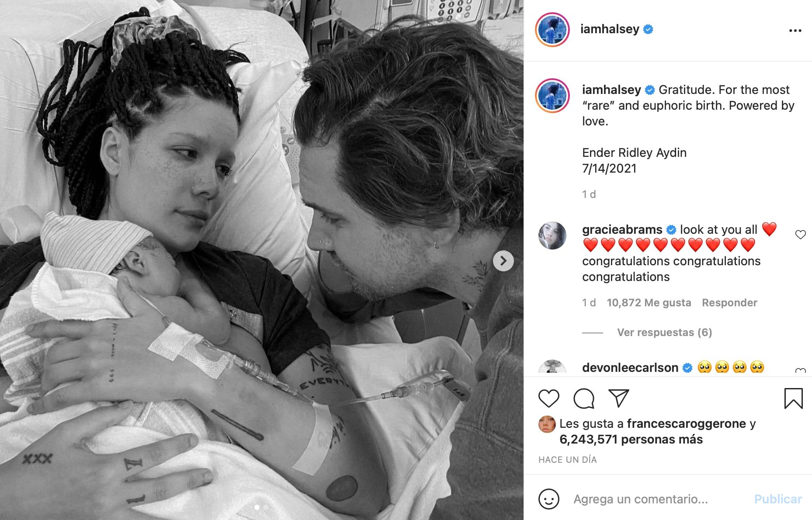Open gracieabrams' profile avatar
This screenshot has width=812, height=520.
point(552,236)
